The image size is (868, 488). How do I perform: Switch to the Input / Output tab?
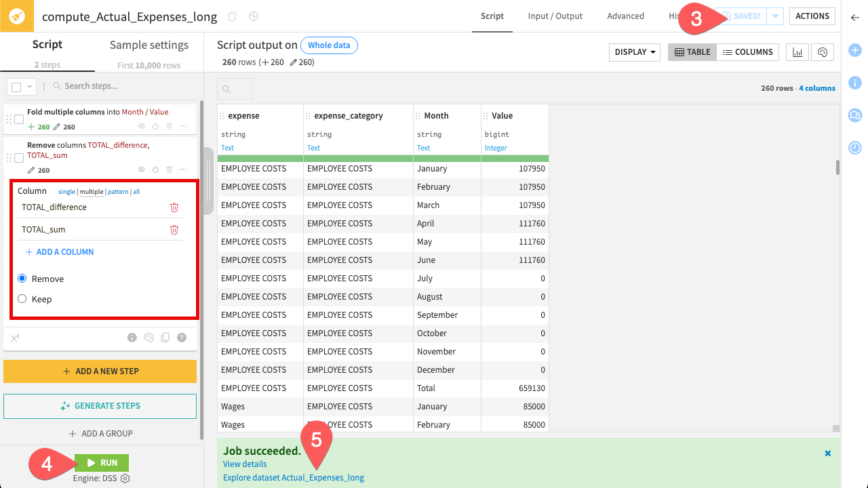(x=555, y=16)
